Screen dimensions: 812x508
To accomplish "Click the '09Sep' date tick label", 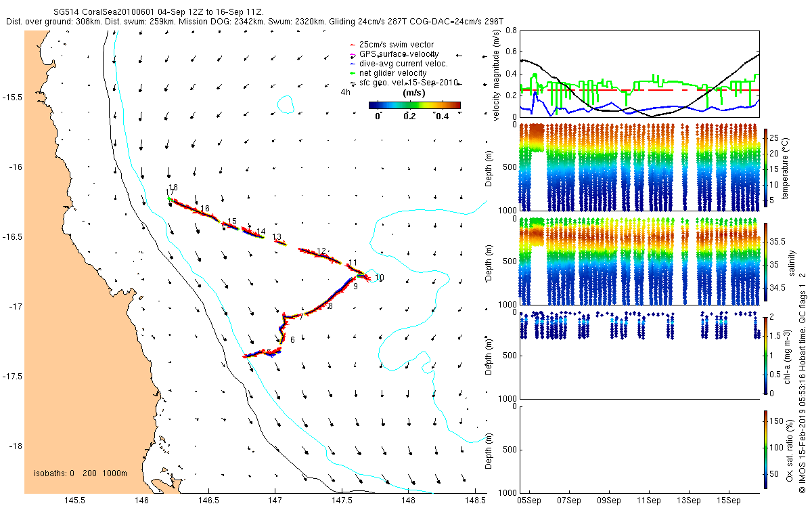I will pos(609,501).
